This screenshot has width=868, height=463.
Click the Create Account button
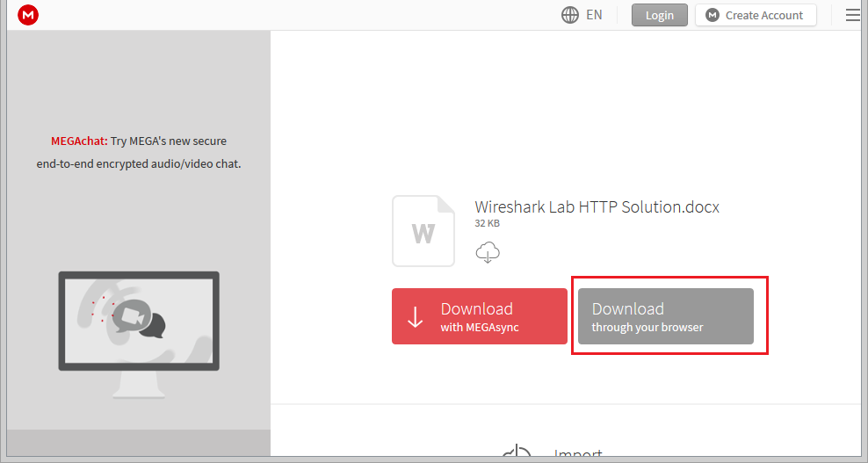756,15
